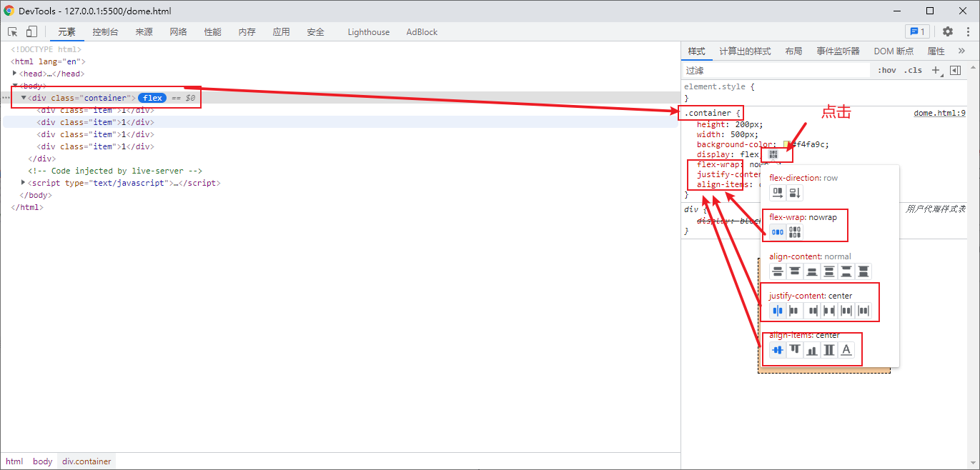Set flex-direction to row
This screenshot has width=980, height=470.
[778, 192]
